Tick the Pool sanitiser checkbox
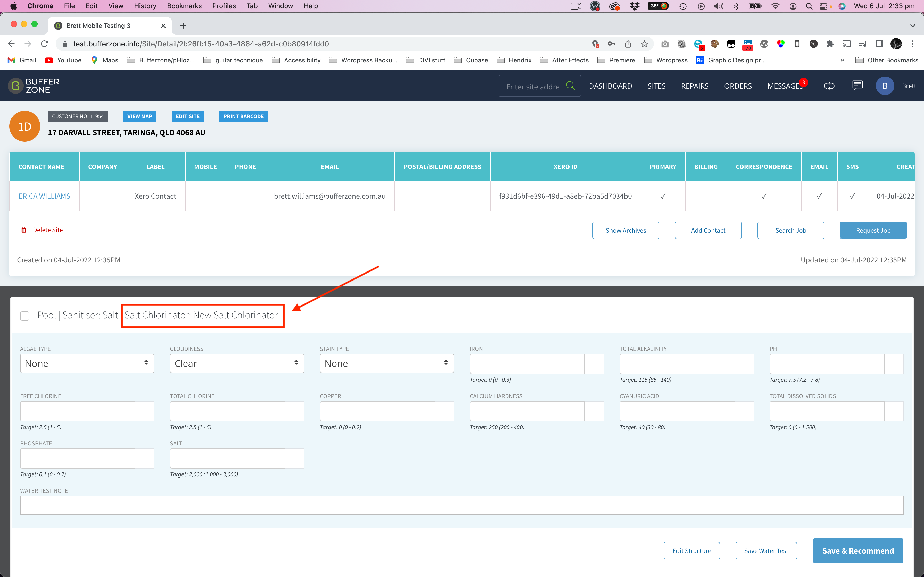This screenshot has height=577, width=924. click(25, 316)
